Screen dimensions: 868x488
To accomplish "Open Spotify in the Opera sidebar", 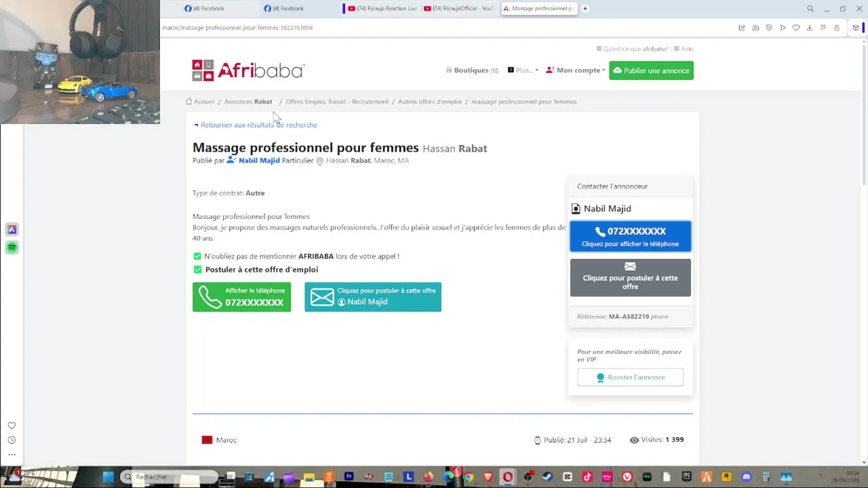I will [12, 247].
